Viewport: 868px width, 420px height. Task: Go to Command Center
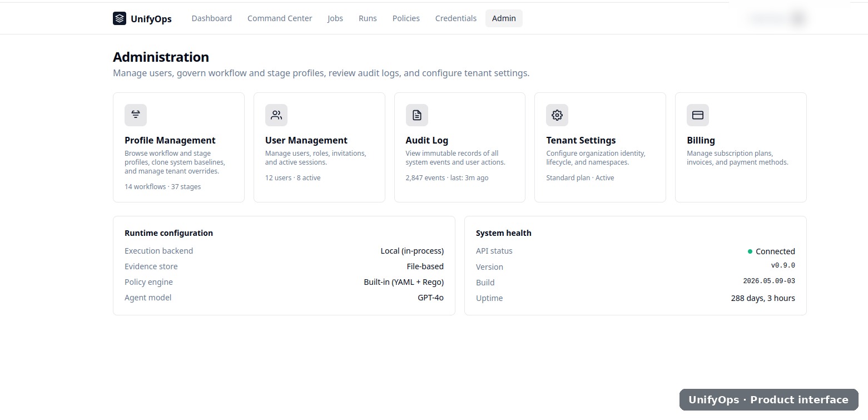280,18
